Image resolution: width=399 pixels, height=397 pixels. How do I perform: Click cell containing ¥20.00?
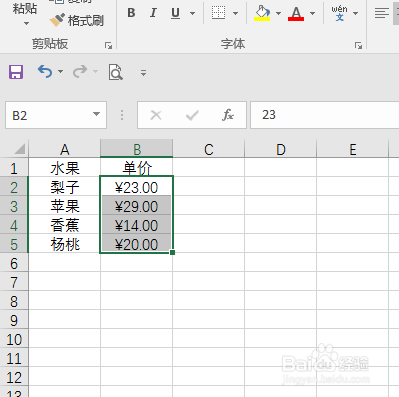(x=137, y=244)
